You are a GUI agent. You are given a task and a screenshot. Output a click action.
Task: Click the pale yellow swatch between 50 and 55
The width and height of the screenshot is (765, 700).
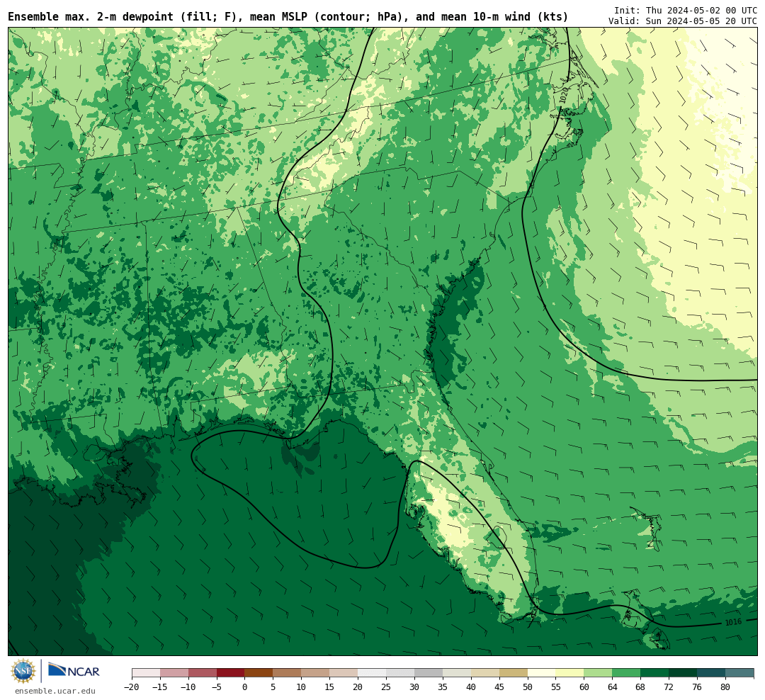click(542, 673)
